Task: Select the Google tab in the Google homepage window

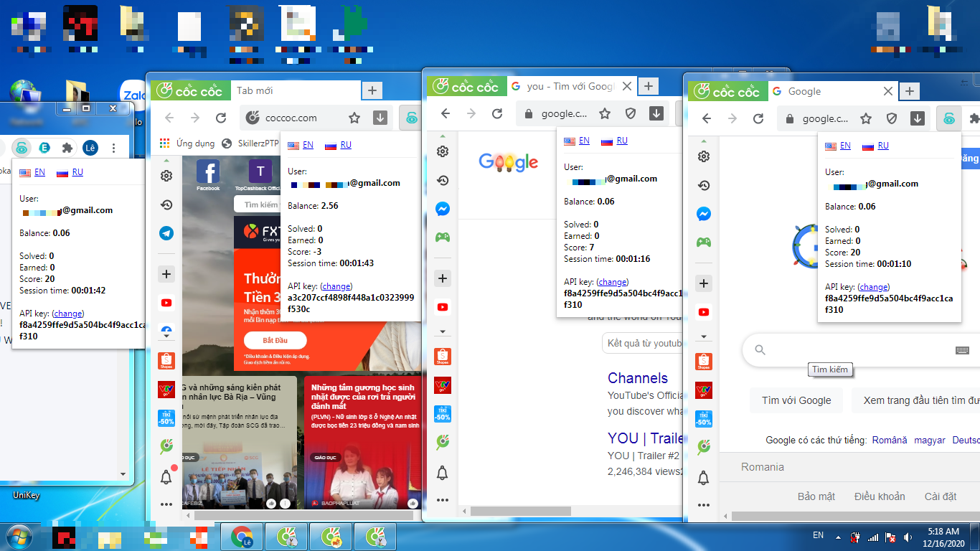Action: tap(832, 91)
